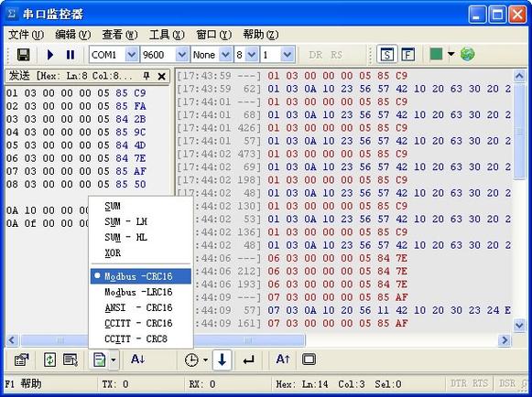Viewport: 532px width, 397px height.
Task: Click send line starting with 08 03
Action: (76, 184)
